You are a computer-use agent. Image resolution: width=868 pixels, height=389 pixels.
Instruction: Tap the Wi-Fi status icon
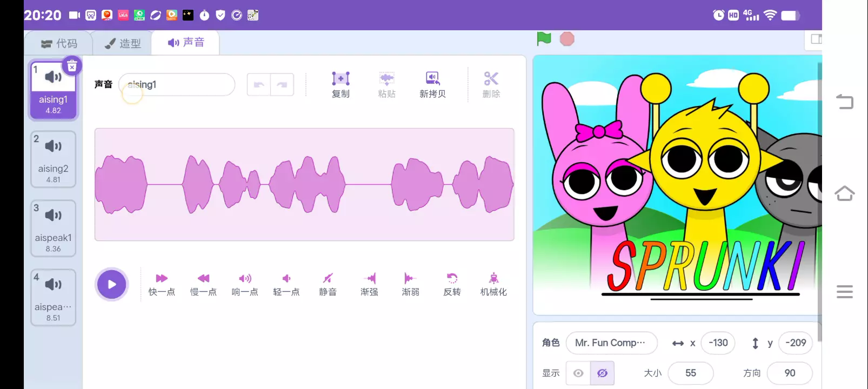(x=770, y=15)
